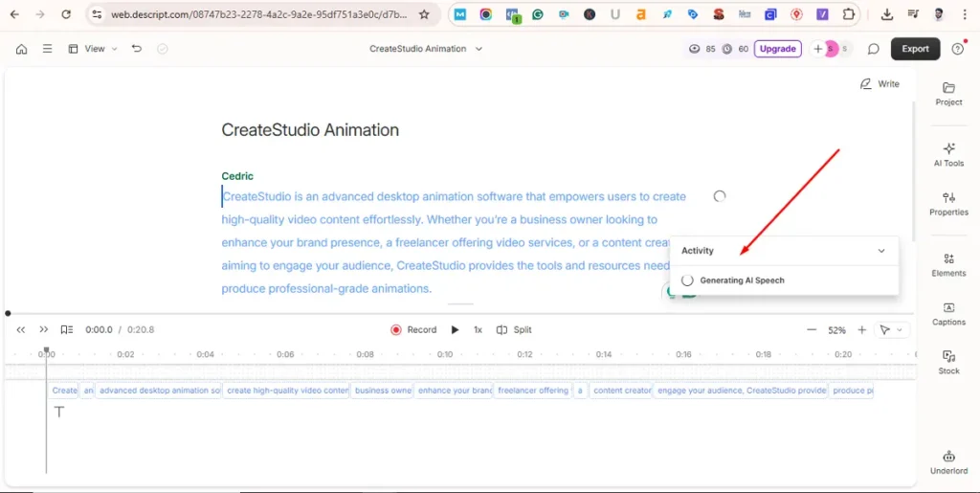Zoom out the timeline with minus
980x493 pixels.
(x=812, y=330)
